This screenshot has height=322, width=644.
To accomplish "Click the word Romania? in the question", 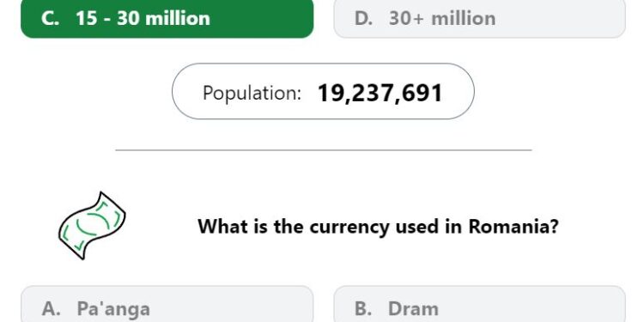I will tap(513, 226).
